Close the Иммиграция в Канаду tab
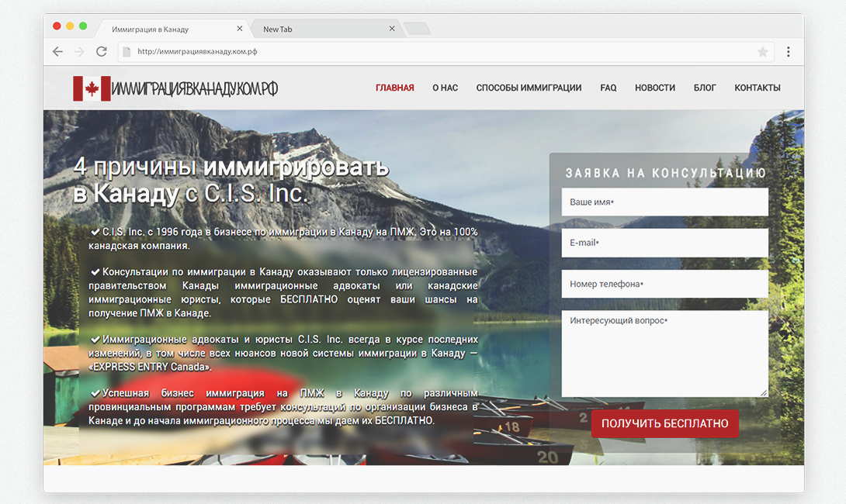This screenshot has height=504, width=846. (x=240, y=29)
